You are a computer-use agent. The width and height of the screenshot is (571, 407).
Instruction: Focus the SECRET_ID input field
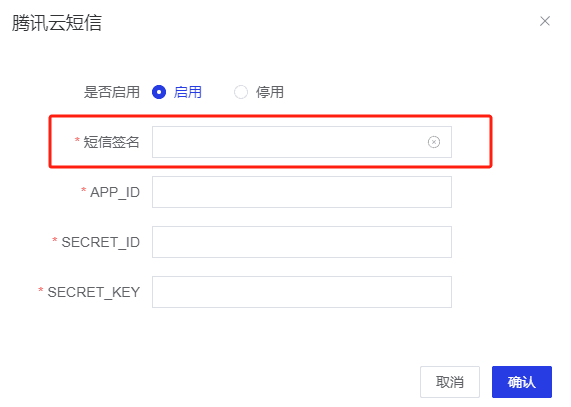coord(302,242)
